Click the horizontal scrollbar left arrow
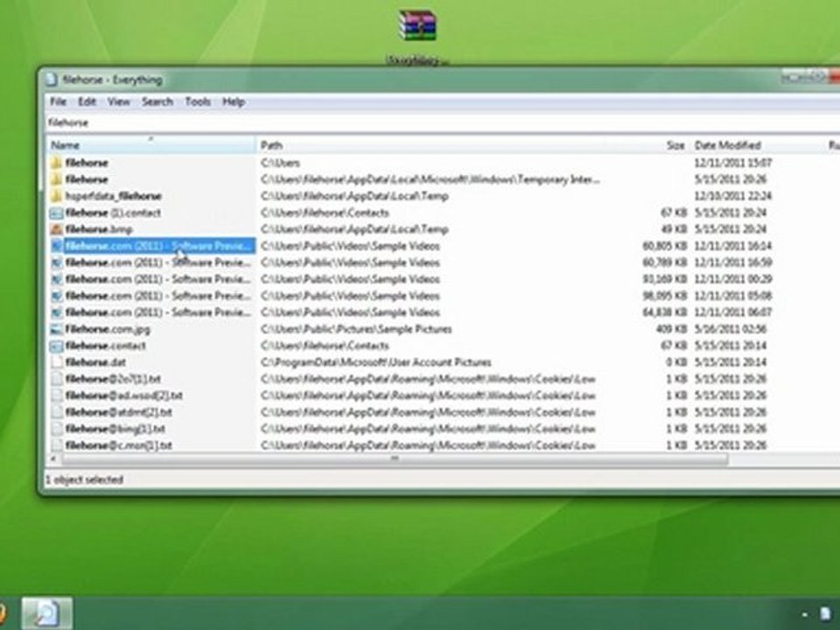The image size is (840, 630). click(52, 459)
